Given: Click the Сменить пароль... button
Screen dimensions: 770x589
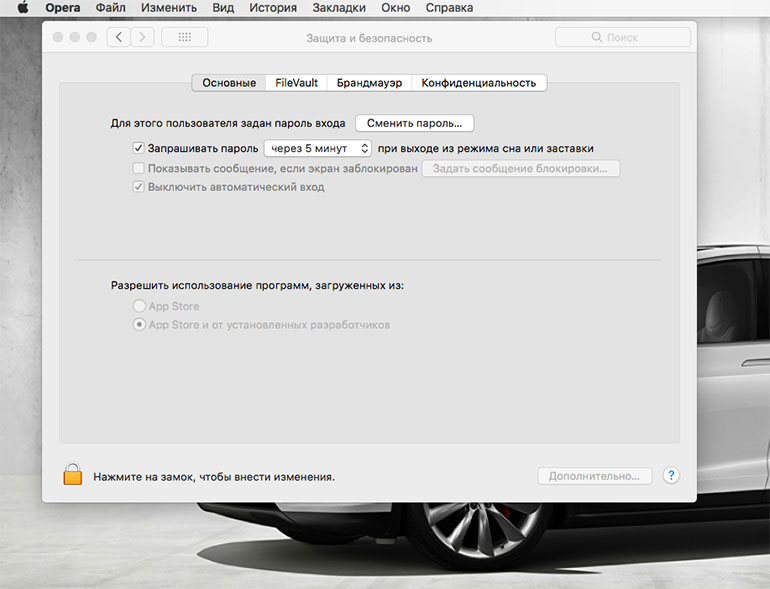Looking at the screenshot, I should [414, 123].
